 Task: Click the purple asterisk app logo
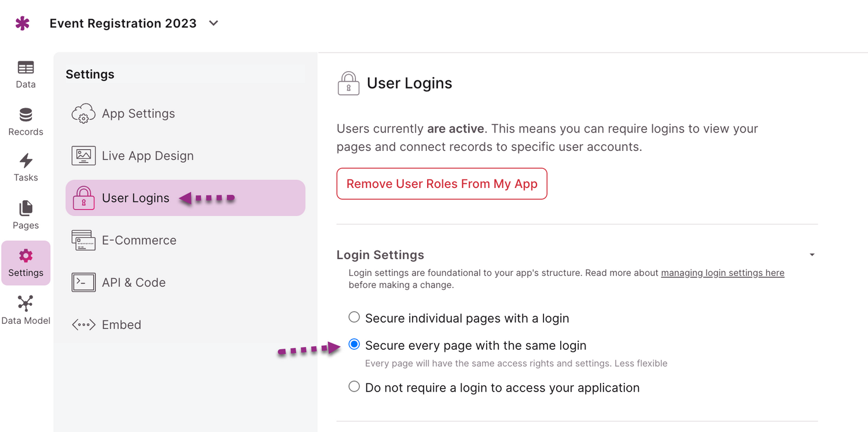(23, 23)
